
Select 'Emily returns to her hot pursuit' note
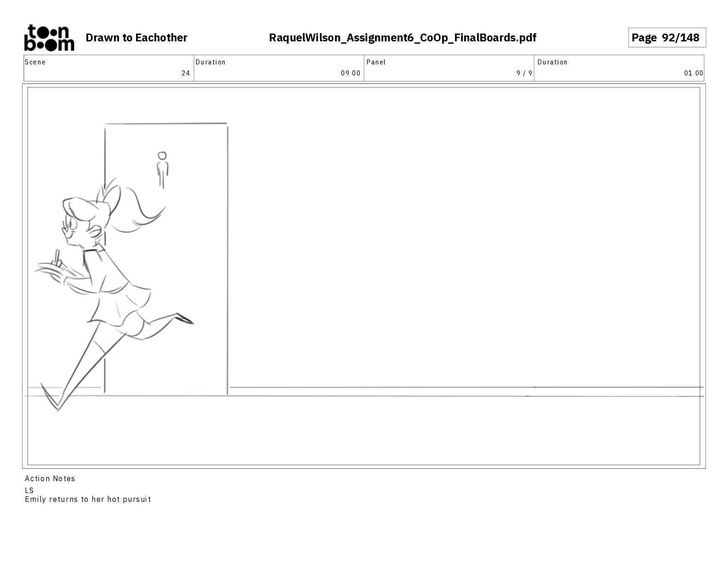88,499
